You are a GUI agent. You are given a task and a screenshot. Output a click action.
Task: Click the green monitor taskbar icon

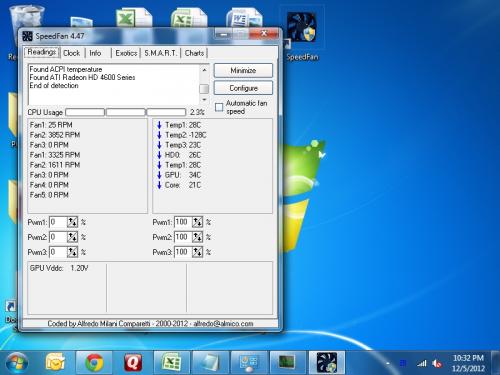coord(287,363)
